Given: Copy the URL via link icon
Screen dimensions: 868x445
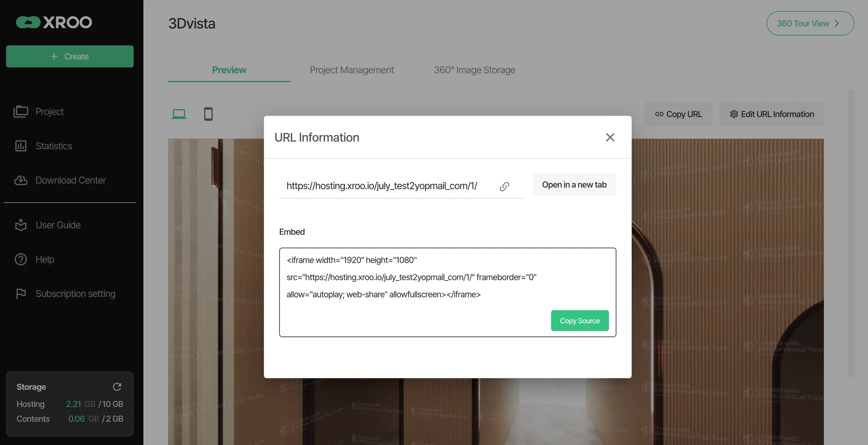Looking at the screenshot, I should click(504, 186).
